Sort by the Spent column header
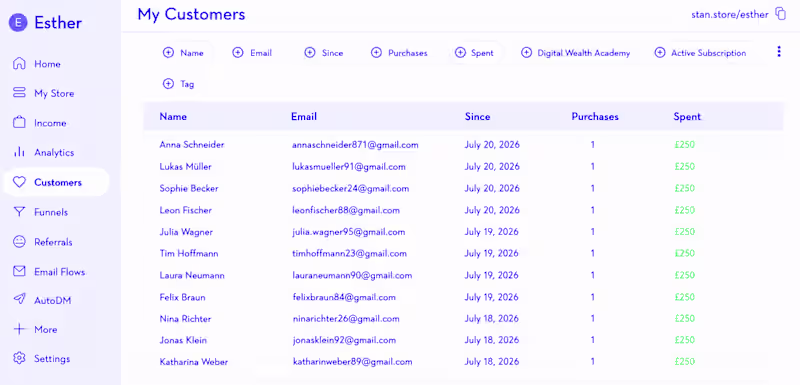 click(x=687, y=117)
